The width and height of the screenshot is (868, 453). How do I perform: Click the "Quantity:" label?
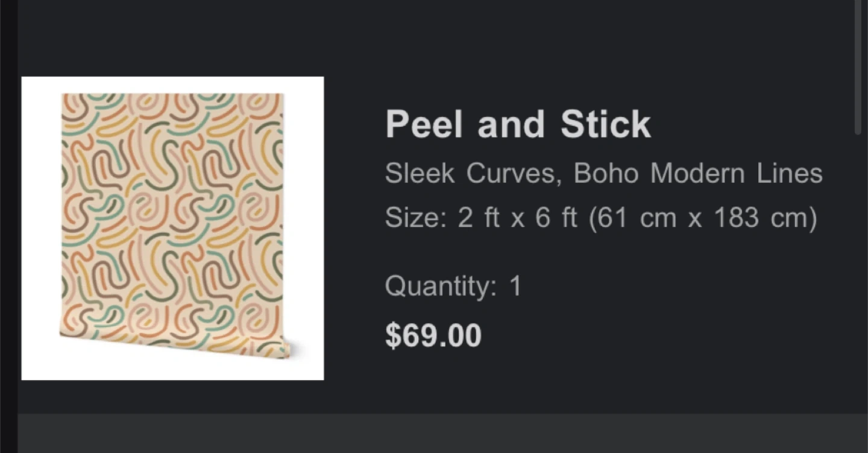441,285
